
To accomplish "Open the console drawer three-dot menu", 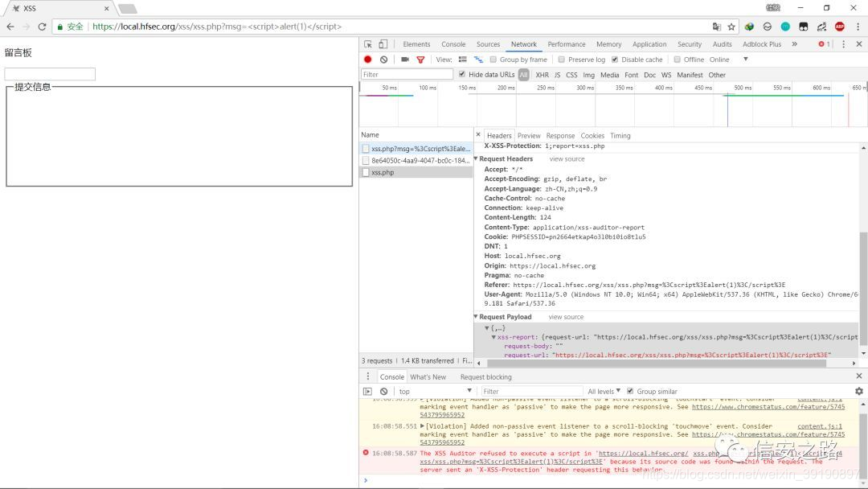I will coord(367,376).
